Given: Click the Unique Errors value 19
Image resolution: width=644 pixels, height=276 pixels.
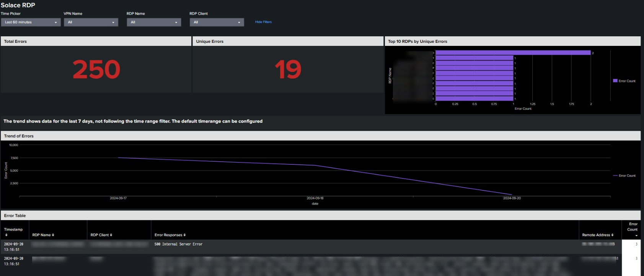Looking at the screenshot, I should 288,69.
